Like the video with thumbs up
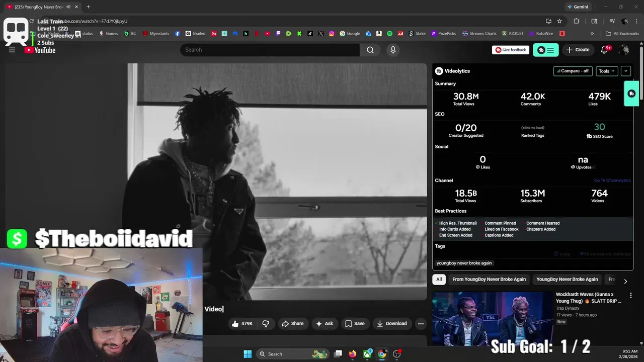644x362 pixels. pos(242,324)
